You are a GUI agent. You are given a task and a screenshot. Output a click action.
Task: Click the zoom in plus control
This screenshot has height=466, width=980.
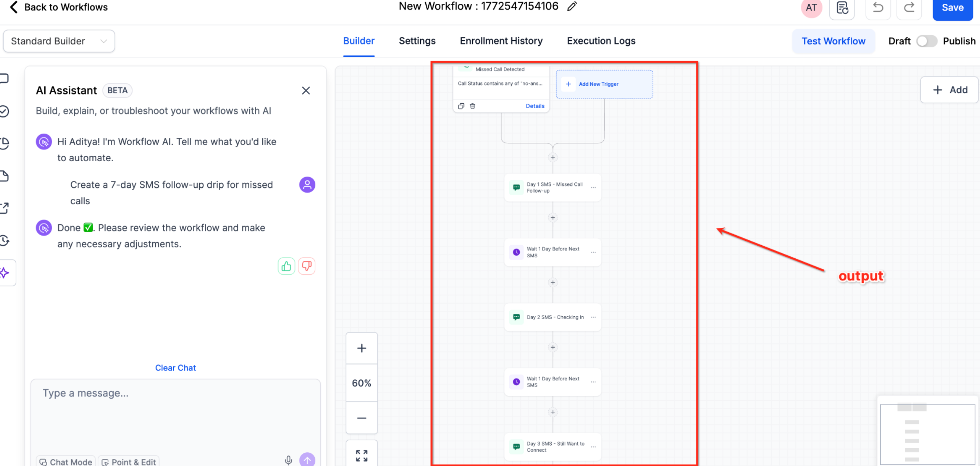click(x=361, y=348)
